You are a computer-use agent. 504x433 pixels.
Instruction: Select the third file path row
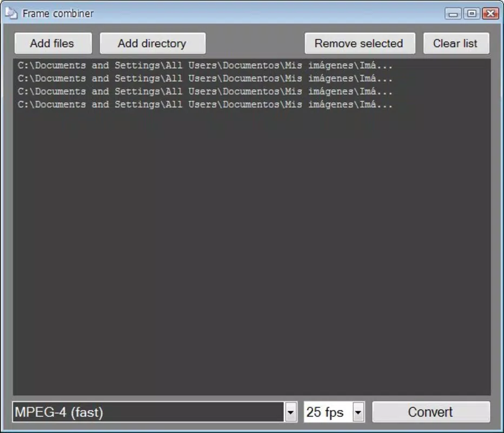point(251,91)
